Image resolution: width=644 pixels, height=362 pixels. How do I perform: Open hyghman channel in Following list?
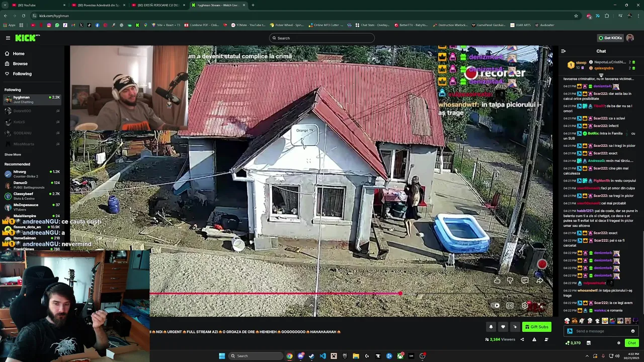coord(32,99)
